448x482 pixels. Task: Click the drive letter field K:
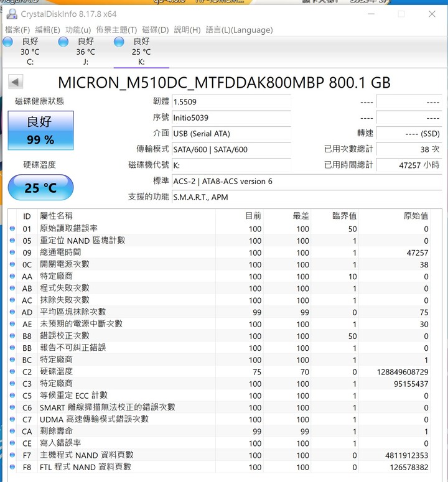tap(231, 165)
